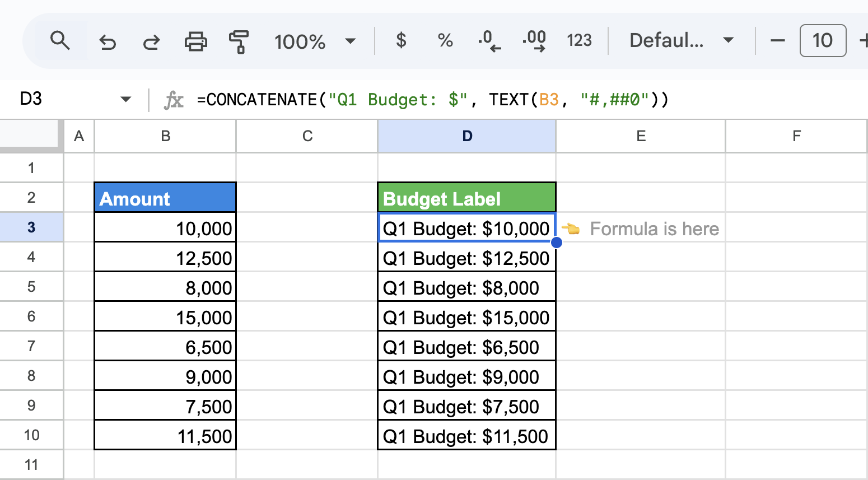Select cell Q1 Budget: $11,500
Image resolution: width=868 pixels, height=480 pixels.
click(467, 435)
